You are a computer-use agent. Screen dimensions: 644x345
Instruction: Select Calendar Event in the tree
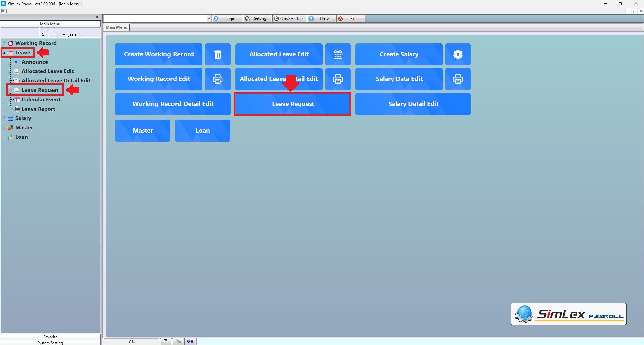click(41, 100)
